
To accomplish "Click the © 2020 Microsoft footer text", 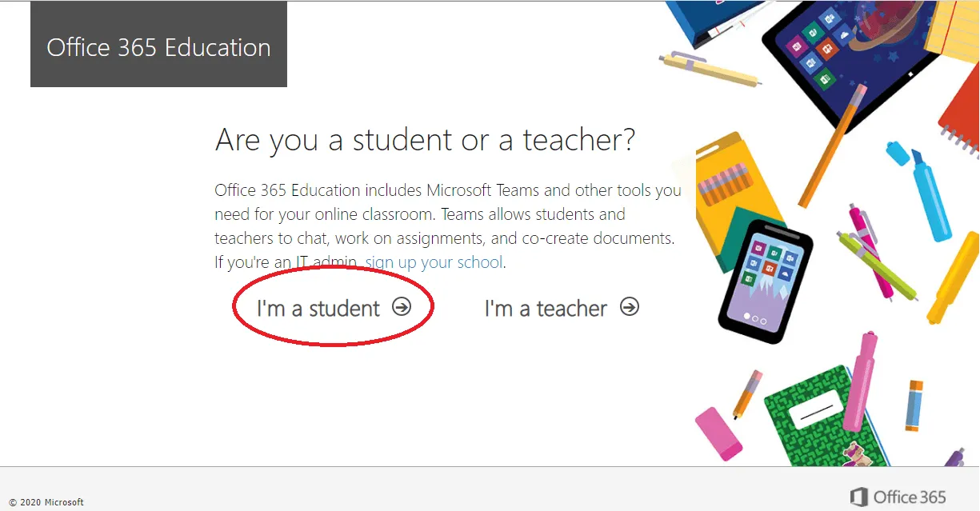I will tap(46, 502).
